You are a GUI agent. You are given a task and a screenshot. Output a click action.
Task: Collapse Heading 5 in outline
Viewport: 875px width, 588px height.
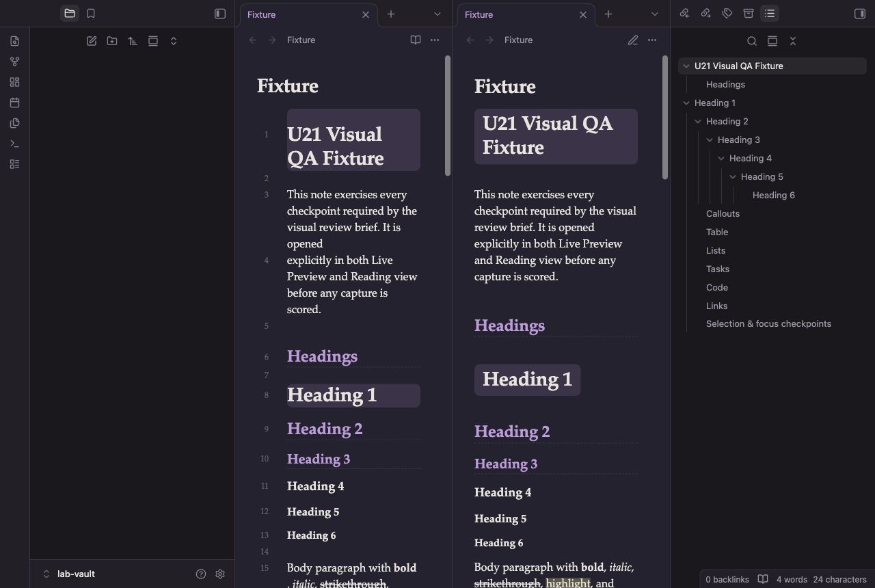(x=733, y=177)
